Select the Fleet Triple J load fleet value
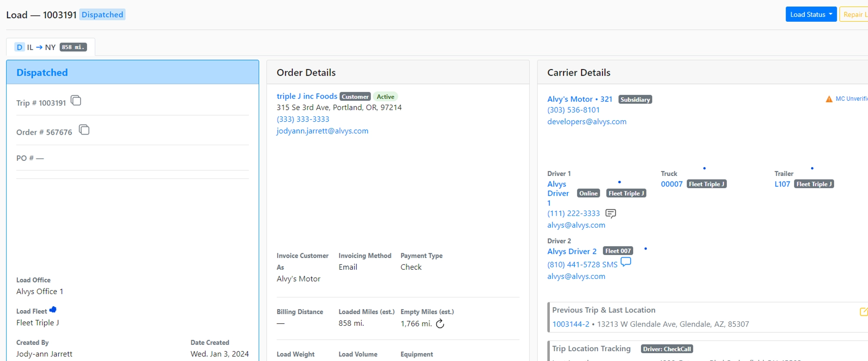 (38, 323)
